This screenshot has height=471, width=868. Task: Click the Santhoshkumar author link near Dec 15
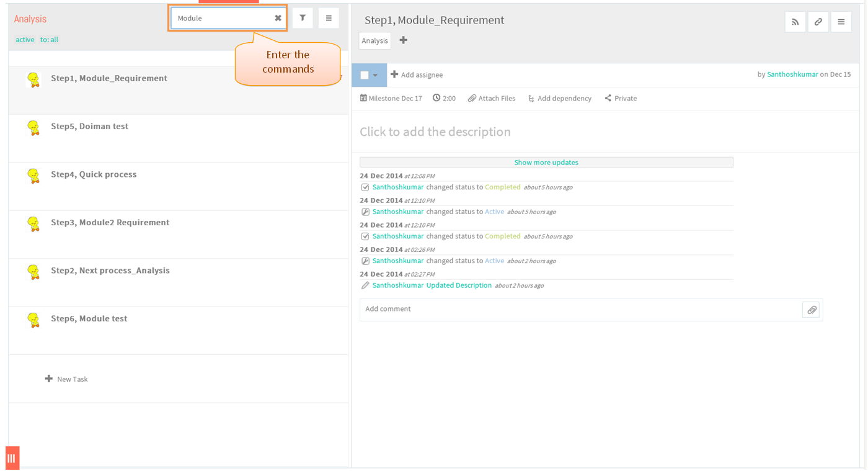[792, 74]
